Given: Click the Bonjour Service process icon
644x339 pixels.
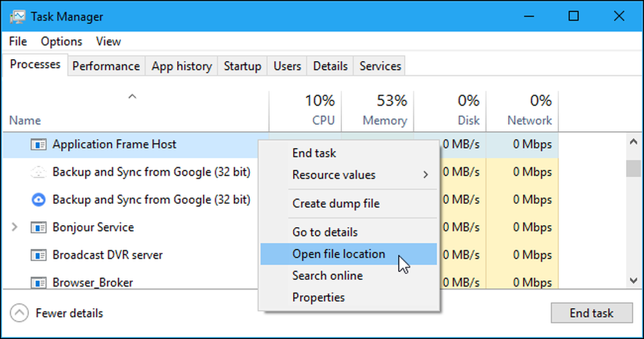Looking at the screenshot, I should click(38, 227).
